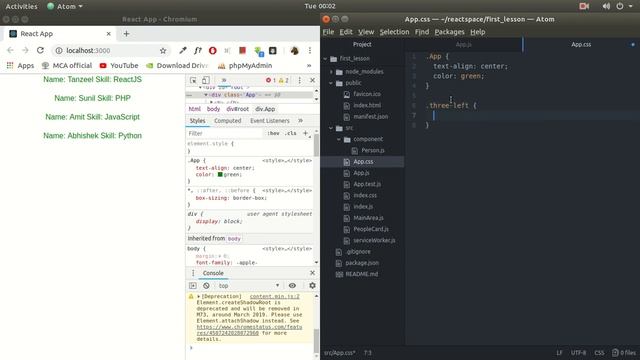
Task: Open the dark square extension icon
Action: 273,50
